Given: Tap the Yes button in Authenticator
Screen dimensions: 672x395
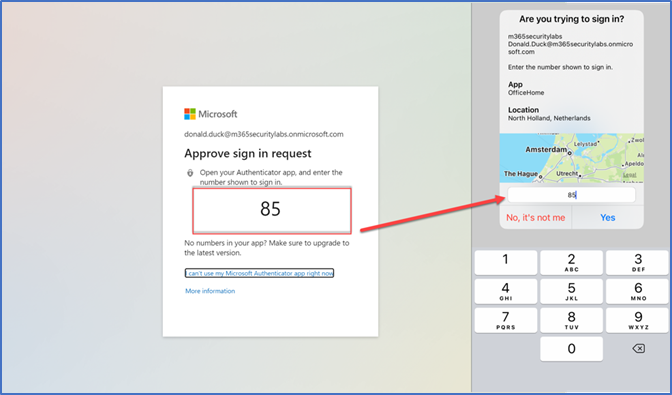Looking at the screenshot, I should click(x=608, y=218).
